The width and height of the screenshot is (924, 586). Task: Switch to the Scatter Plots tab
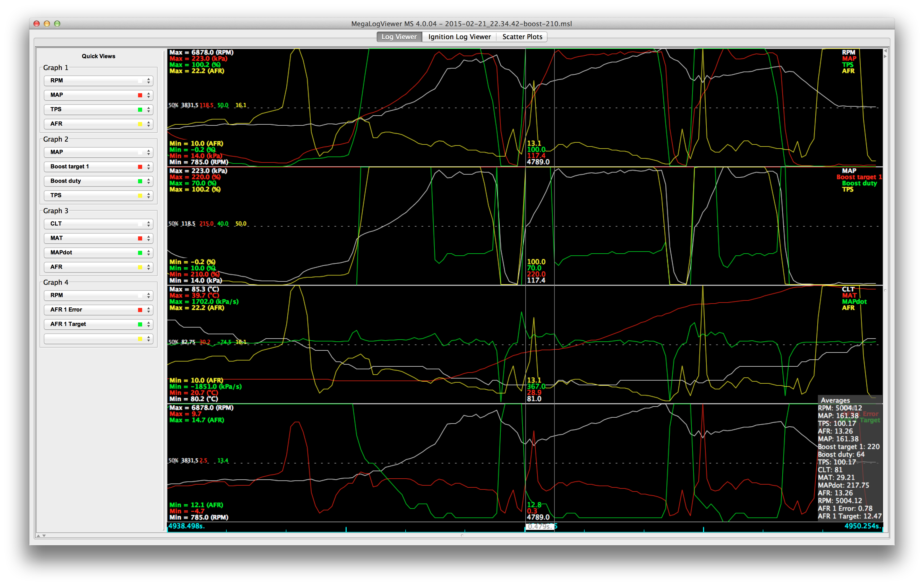[x=522, y=37]
